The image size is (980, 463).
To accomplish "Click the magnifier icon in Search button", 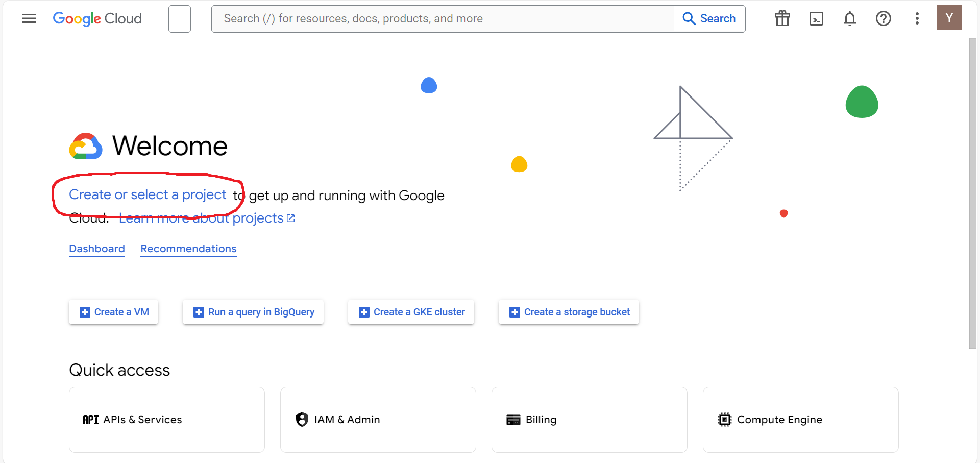I will pos(689,19).
